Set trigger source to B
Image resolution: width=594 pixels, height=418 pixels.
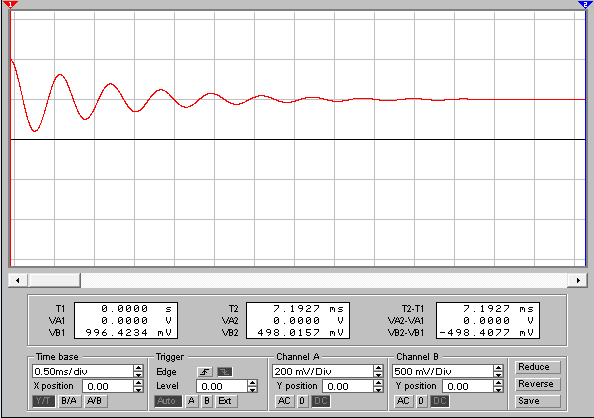207,401
